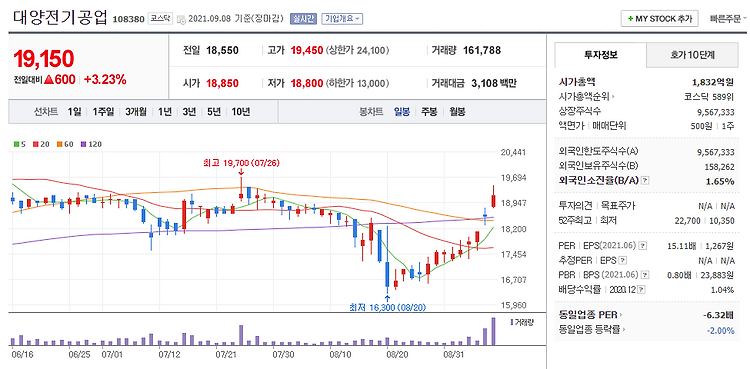750x369 pixels.
Task: Click the 저가 value 18,800
Action: pos(306,83)
